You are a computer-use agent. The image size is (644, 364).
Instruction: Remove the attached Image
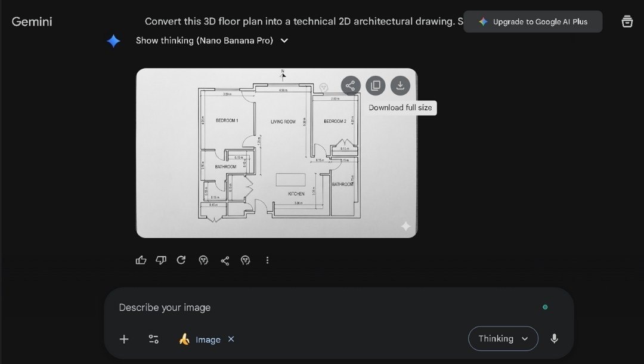click(x=231, y=339)
